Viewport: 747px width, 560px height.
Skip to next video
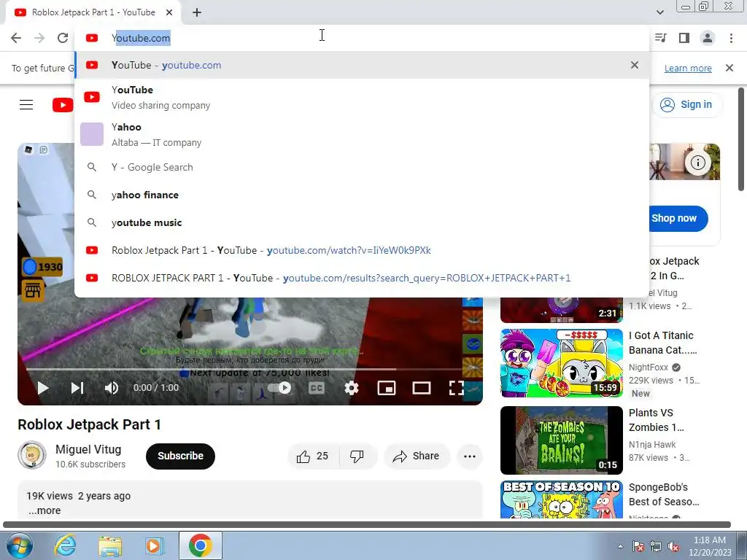pyautogui.click(x=77, y=388)
